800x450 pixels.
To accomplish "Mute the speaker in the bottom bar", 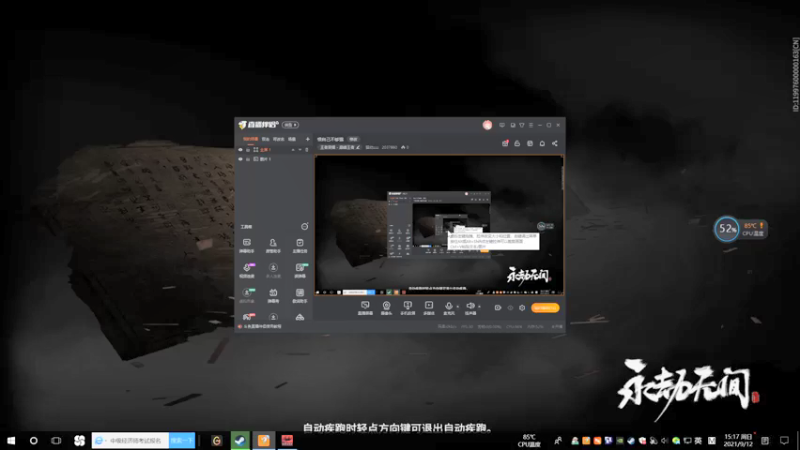I will (470, 308).
